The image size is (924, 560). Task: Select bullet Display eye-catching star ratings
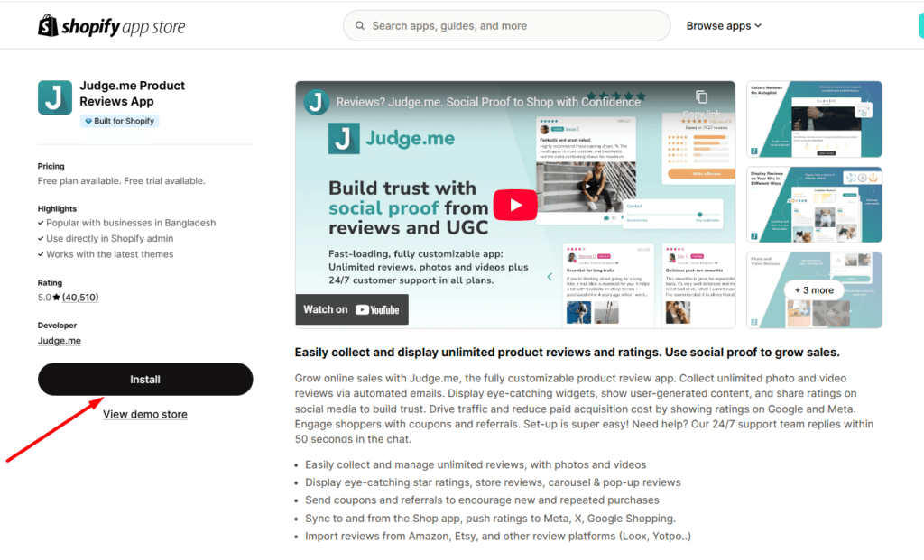click(x=493, y=482)
